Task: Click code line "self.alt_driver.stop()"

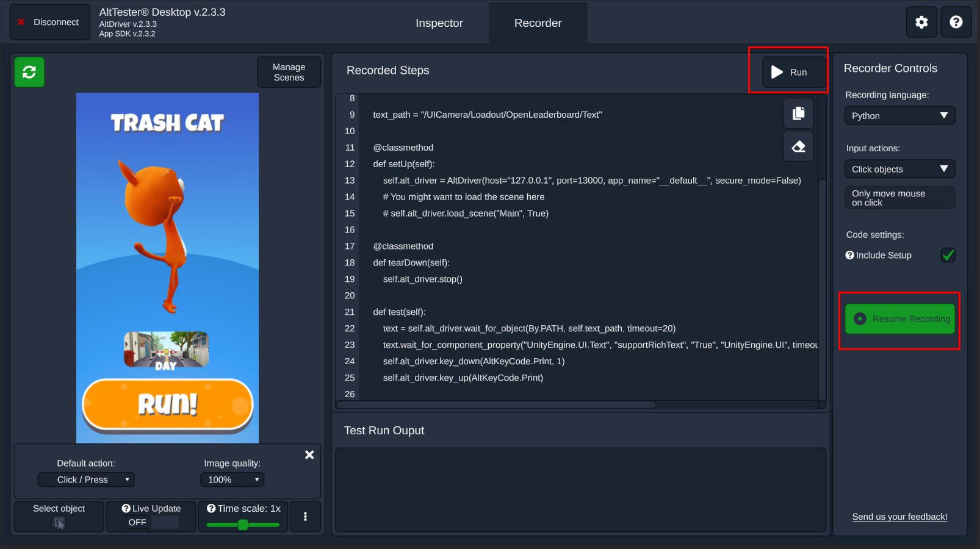Action: pyautogui.click(x=423, y=279)
